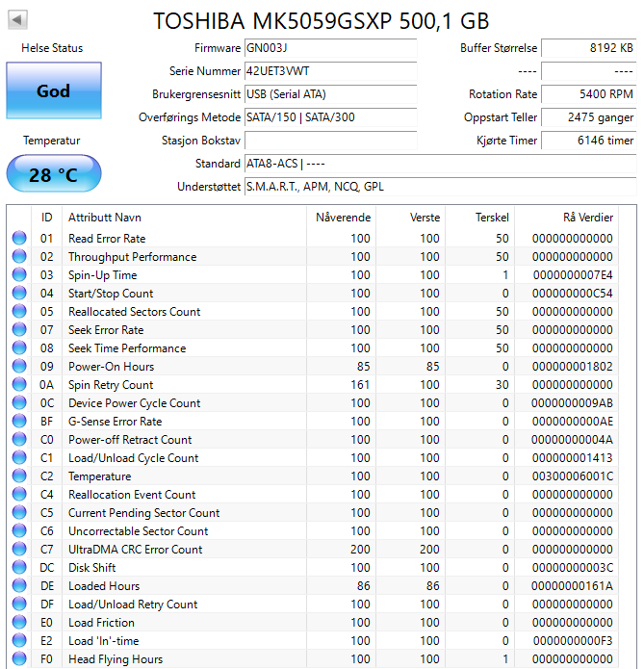Click the status icon for Reallocated Sectors Count

pyautogui.click(x=19, y=312)
